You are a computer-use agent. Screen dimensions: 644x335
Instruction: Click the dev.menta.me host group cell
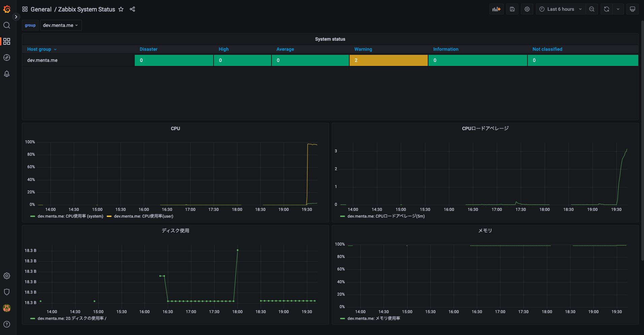(78, 61)
